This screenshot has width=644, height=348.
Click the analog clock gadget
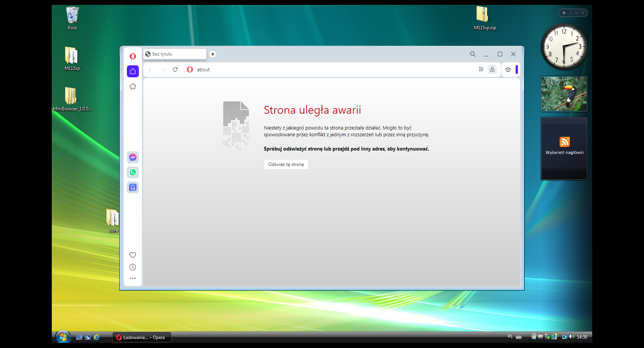pos(564,47)
